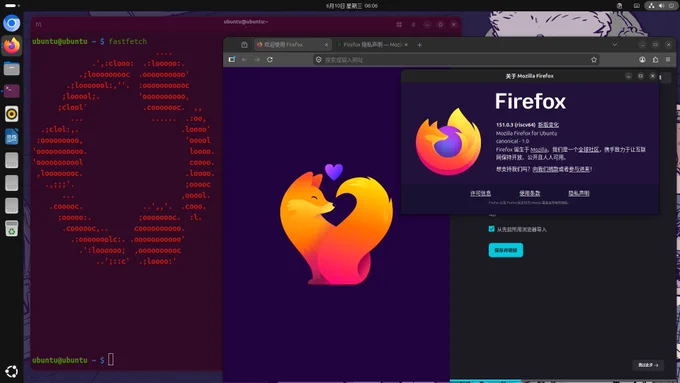The image size is (680, 383).
Task: Open Chromium from the Ubuntu dock
Action: click(12, 23)
